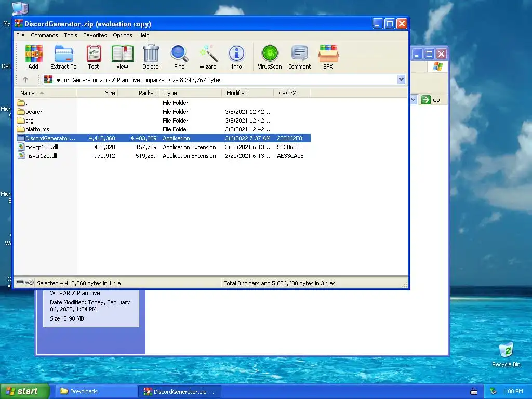Click the bearer folder icon
Screen dimensions: 532x399
[21, 112]
